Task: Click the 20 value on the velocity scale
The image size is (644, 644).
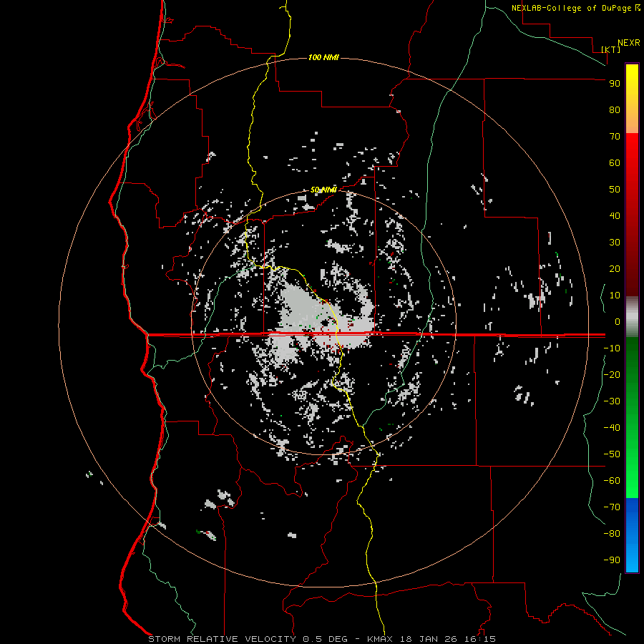Action: [x=615, y=269]
